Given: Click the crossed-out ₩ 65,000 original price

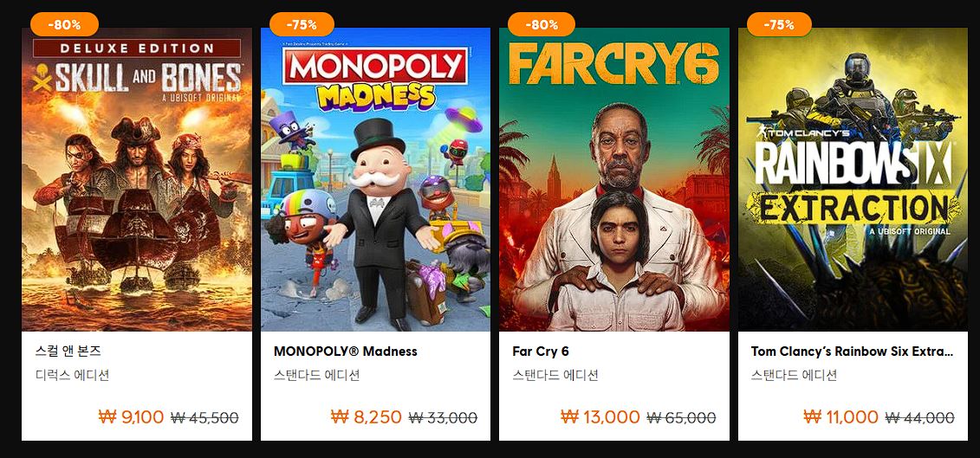Looking at the screenshot, I should tap(681, 417).
